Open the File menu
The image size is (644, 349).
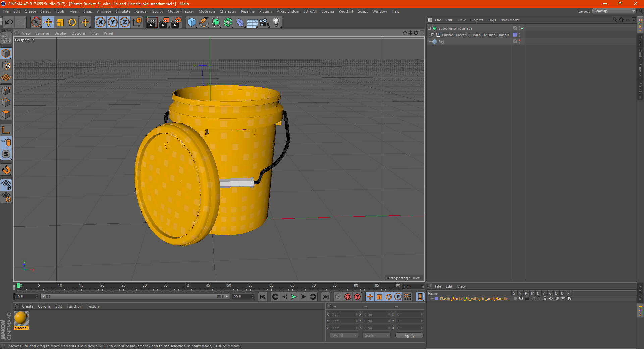tap(6, 11)
